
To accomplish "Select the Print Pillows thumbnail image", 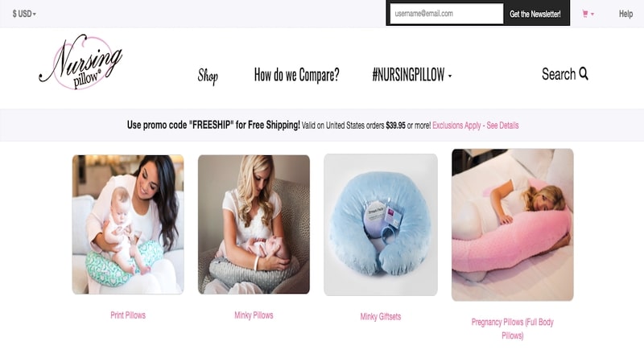I will (x=128, y=224).
